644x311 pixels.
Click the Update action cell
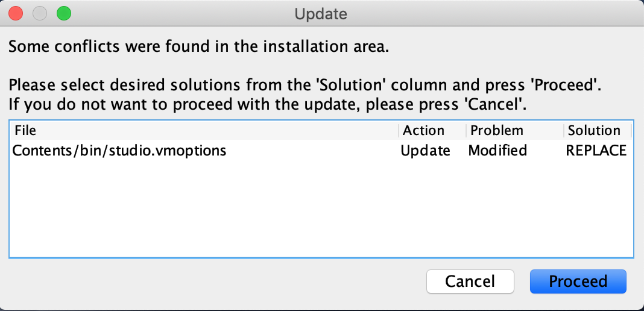[426, 151]
